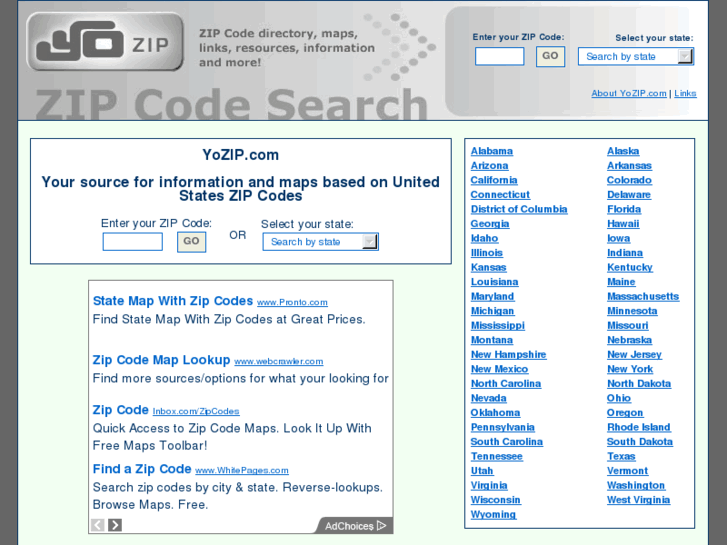Open the Ohio state link
The height and width of the screenshot is (545, 727).
tap(619, 398)
